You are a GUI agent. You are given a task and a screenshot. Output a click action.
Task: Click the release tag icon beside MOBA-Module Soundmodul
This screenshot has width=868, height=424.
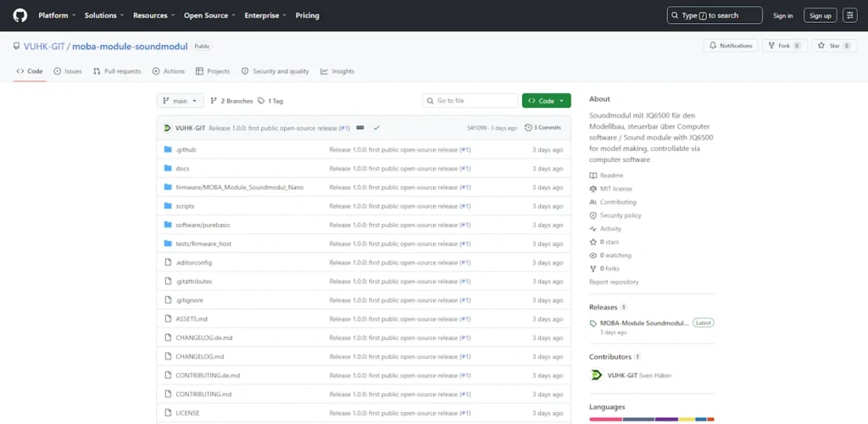(x=593, y=323)
